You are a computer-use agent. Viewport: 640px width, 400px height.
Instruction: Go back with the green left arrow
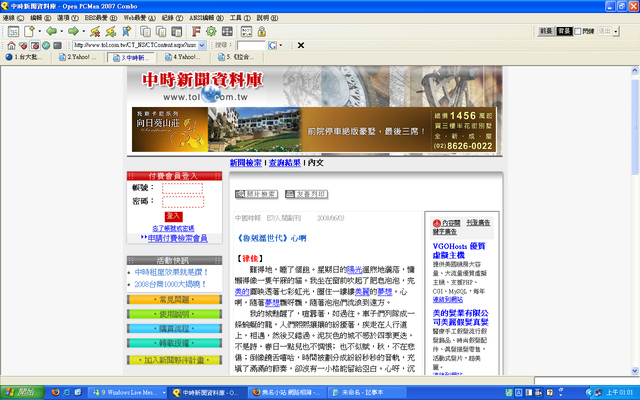click(51, 31)
